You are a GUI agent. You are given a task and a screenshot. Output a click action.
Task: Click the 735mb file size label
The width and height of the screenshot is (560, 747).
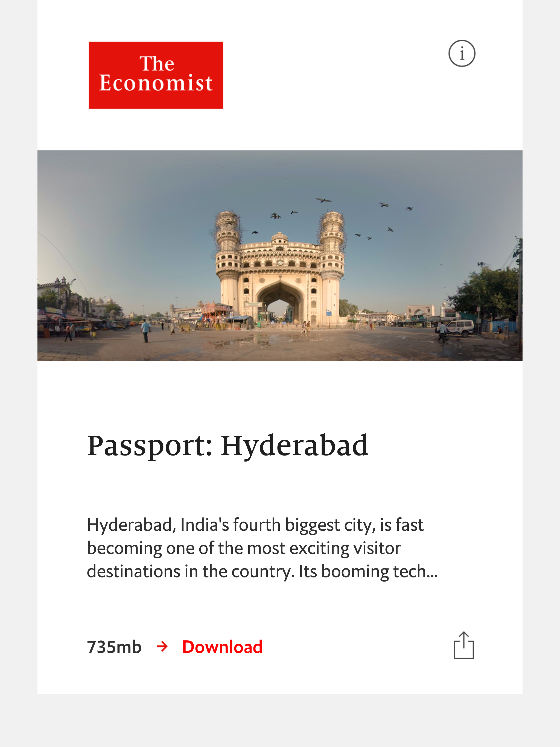(x=114, y=647)
